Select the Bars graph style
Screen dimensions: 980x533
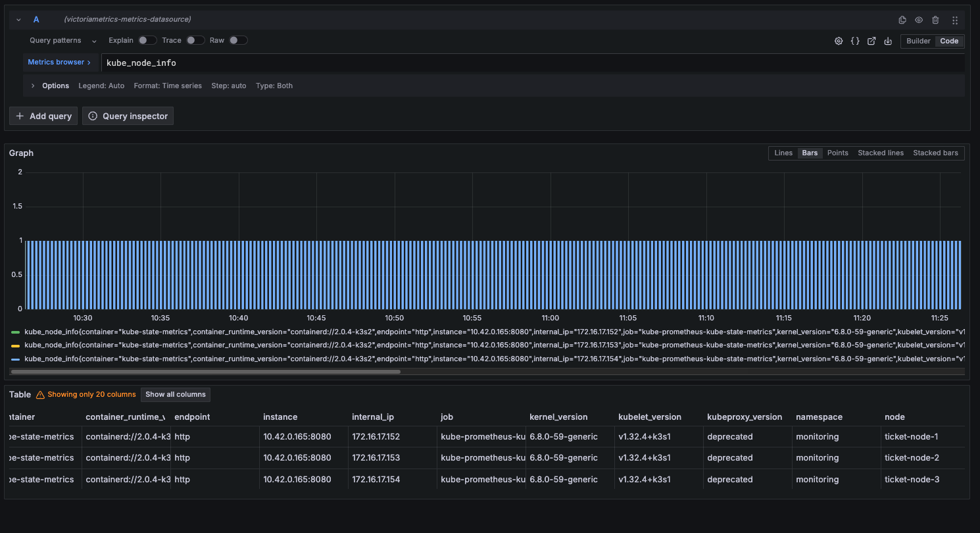click(810, 153)
